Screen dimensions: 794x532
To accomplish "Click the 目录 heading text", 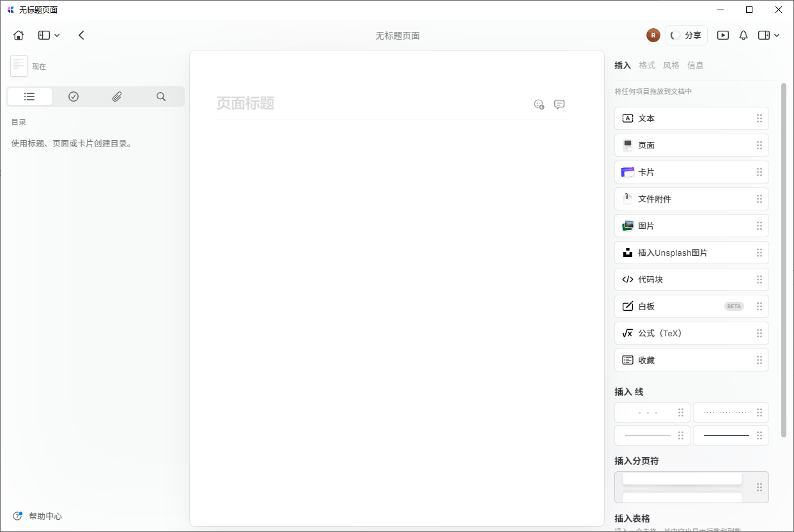I will click(x=19, y=121).
